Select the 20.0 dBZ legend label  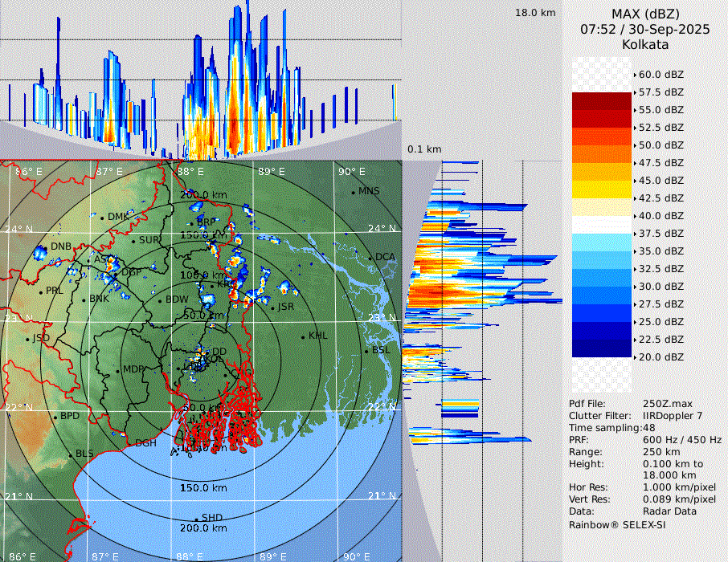click(661, 357)
